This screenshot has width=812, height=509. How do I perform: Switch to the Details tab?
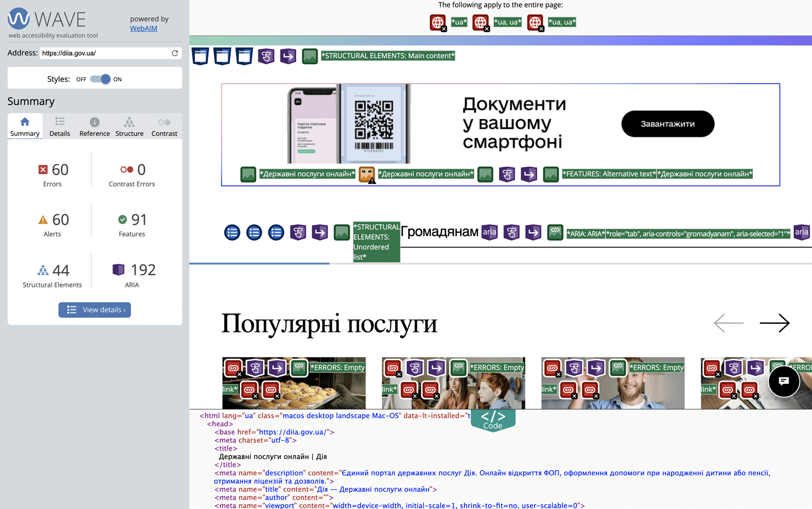[60, 127]
